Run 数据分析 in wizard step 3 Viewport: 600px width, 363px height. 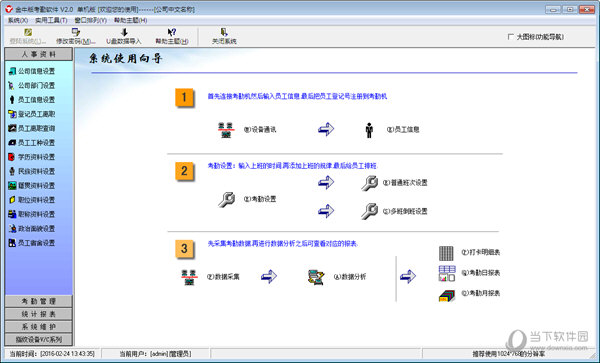[x=337, y=277]
